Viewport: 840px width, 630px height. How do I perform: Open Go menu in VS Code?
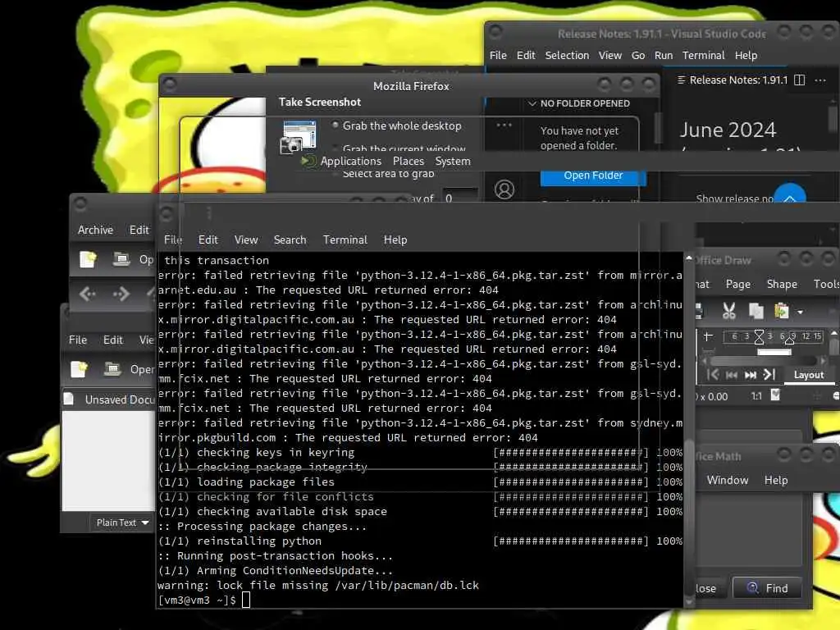click(637, 55)
